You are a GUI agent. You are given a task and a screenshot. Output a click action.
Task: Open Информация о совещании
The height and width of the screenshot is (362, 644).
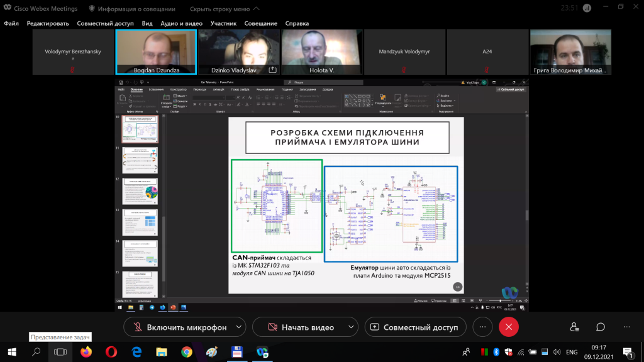tap(132, 9)
